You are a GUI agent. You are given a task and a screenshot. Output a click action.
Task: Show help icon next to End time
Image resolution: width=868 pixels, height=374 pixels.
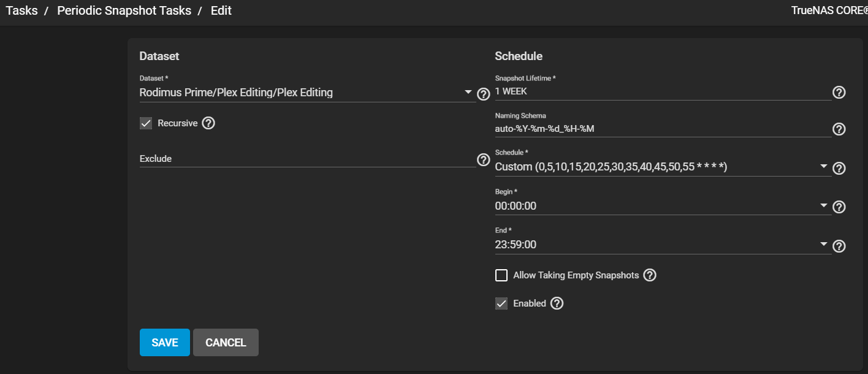839,246
